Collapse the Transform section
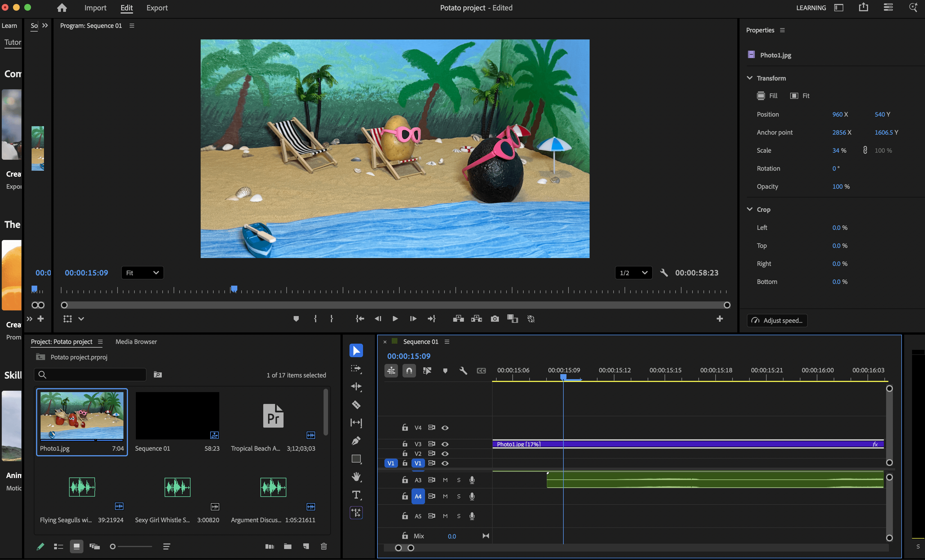Viewport: 925px width, 560px height. click(750, 78)
